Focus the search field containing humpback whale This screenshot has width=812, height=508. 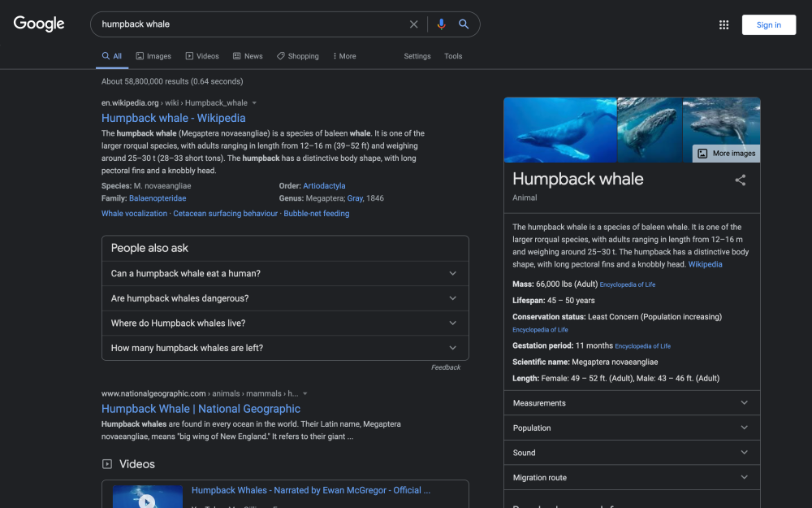tap(251, 24)
